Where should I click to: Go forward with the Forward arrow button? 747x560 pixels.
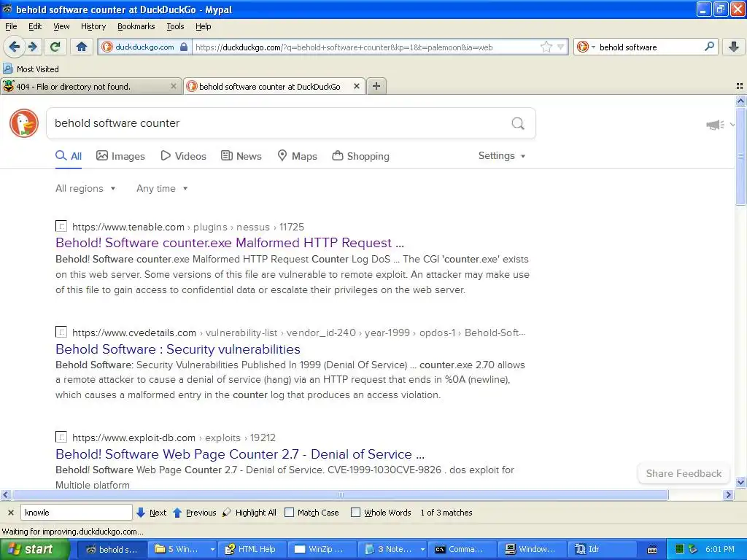pos(33,47)
